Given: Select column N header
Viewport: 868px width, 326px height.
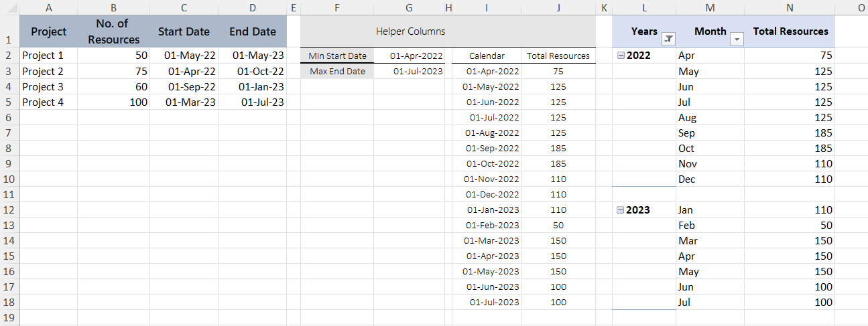Looking at the screenshot, I should (x=790, y=7).
